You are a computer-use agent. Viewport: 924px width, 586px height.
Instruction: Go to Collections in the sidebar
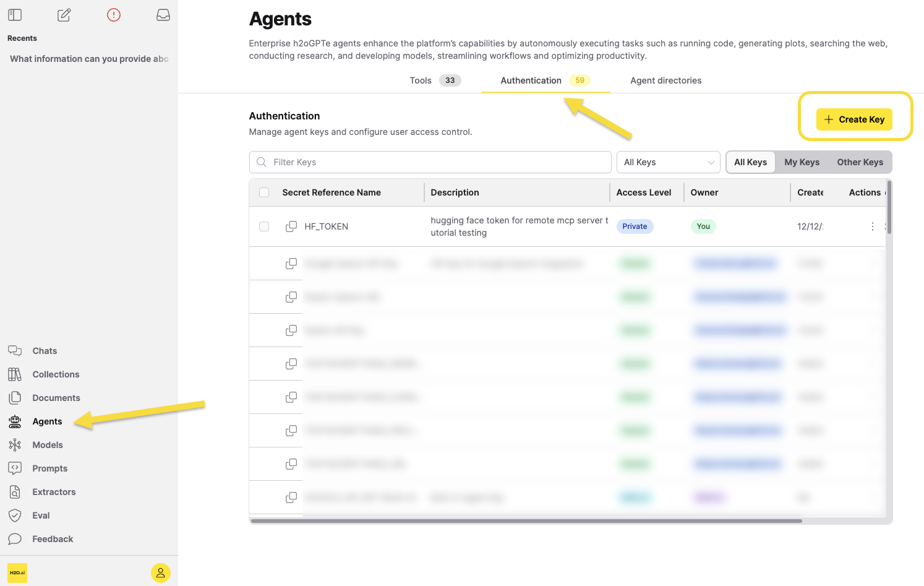56,374
